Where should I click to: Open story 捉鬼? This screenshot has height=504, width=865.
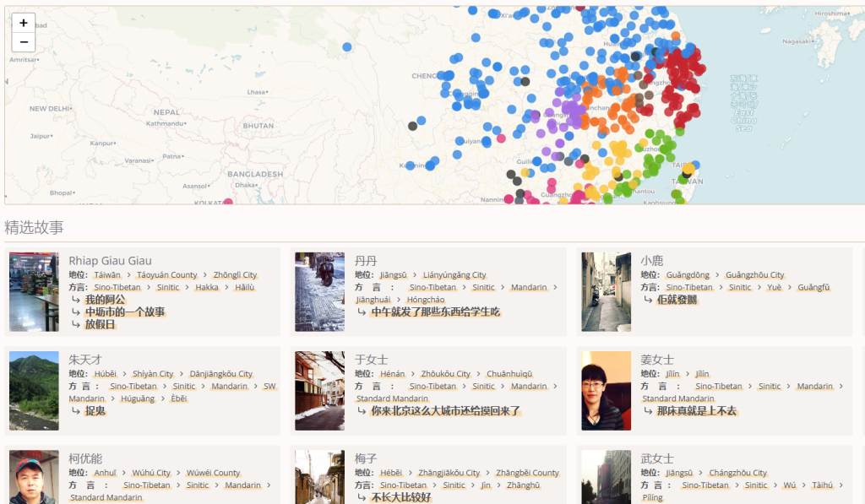(x=95, y=411)
